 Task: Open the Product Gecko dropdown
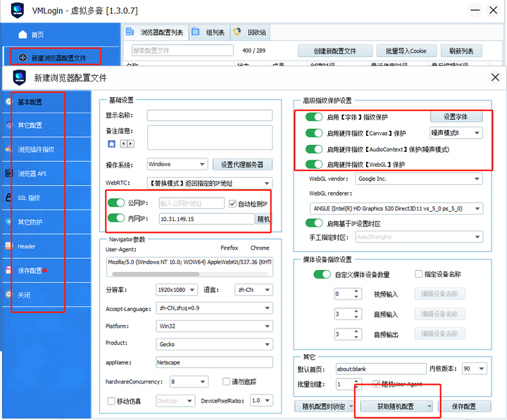pos(214,344)
